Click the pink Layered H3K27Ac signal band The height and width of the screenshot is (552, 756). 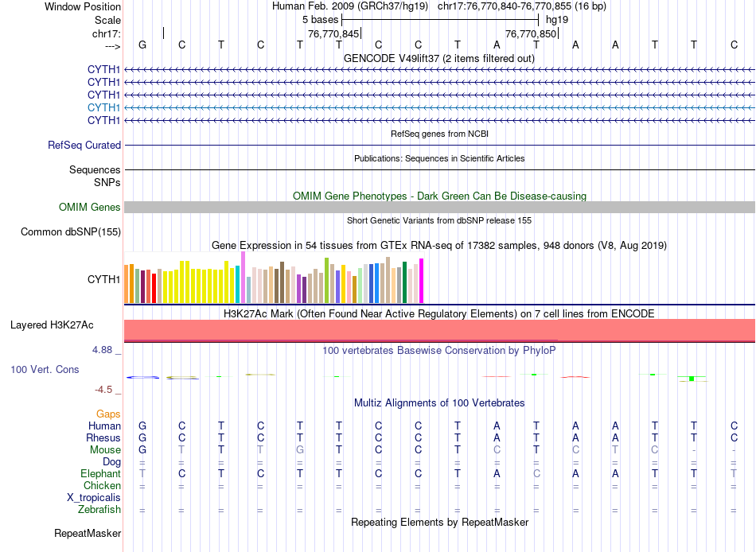[440, 330]
